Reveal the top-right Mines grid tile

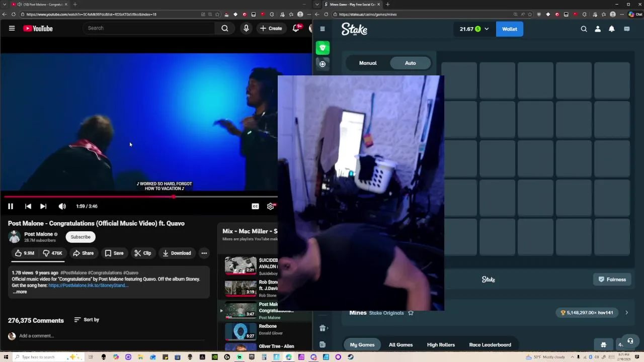coord(612,80)
